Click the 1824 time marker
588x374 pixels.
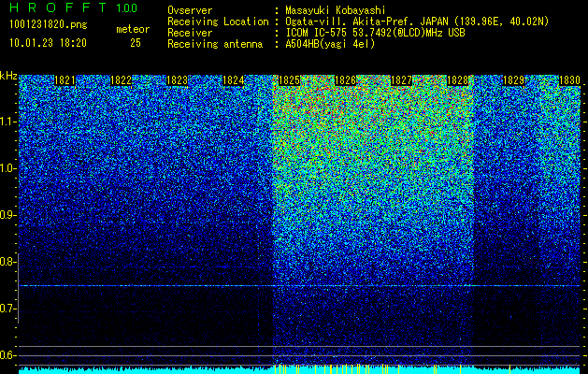(234, 80)
